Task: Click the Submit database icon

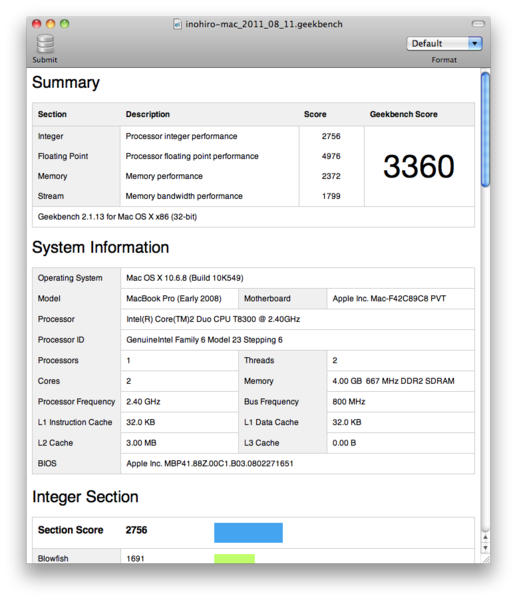Action: 45,44
